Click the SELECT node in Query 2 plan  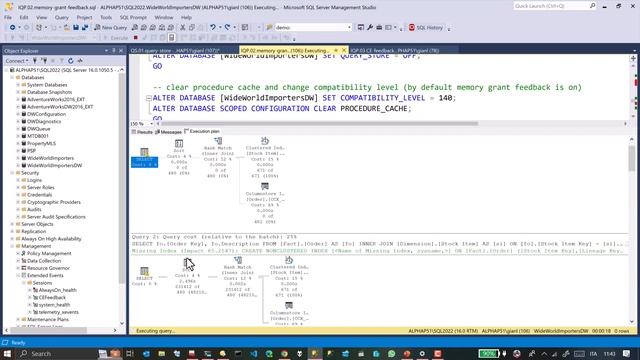click(144, 276)
